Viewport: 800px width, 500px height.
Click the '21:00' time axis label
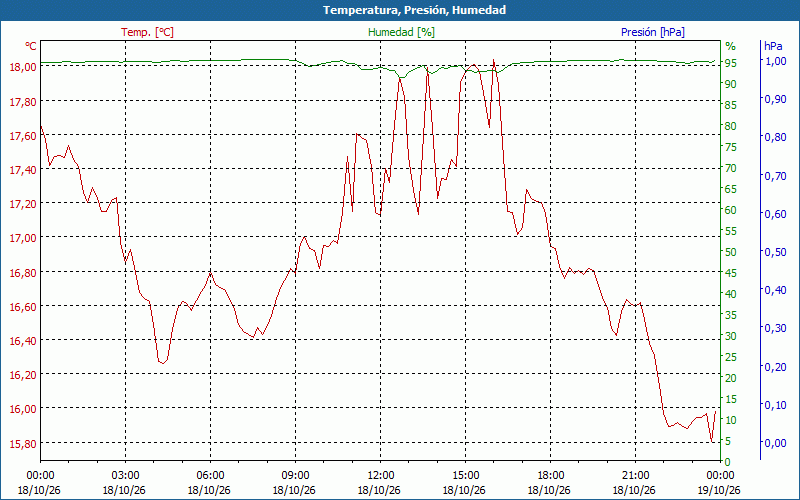635,476
